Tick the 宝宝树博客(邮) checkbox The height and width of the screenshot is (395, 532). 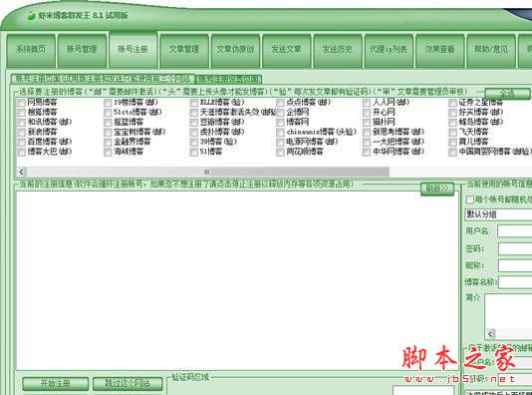108,132
